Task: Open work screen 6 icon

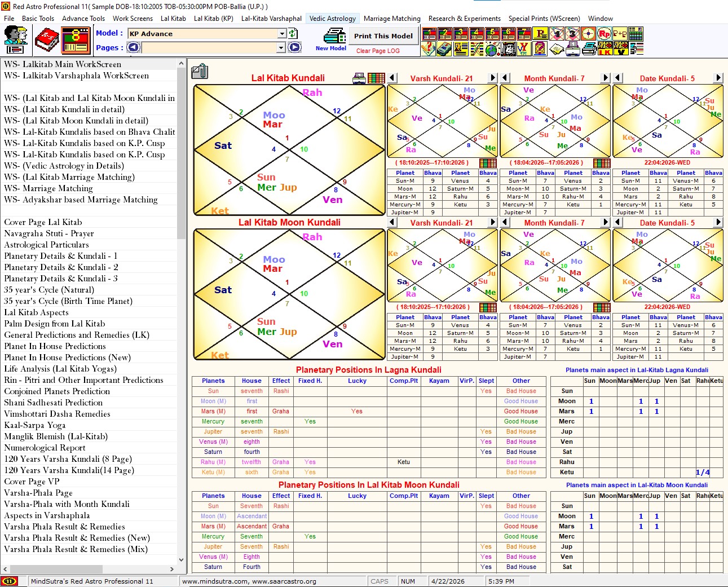Action: 508,34
